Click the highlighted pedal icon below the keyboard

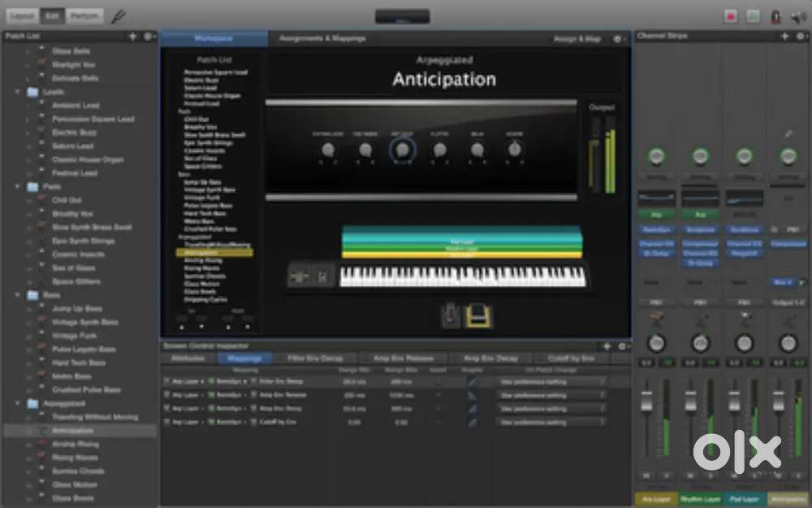coord(478,315)
